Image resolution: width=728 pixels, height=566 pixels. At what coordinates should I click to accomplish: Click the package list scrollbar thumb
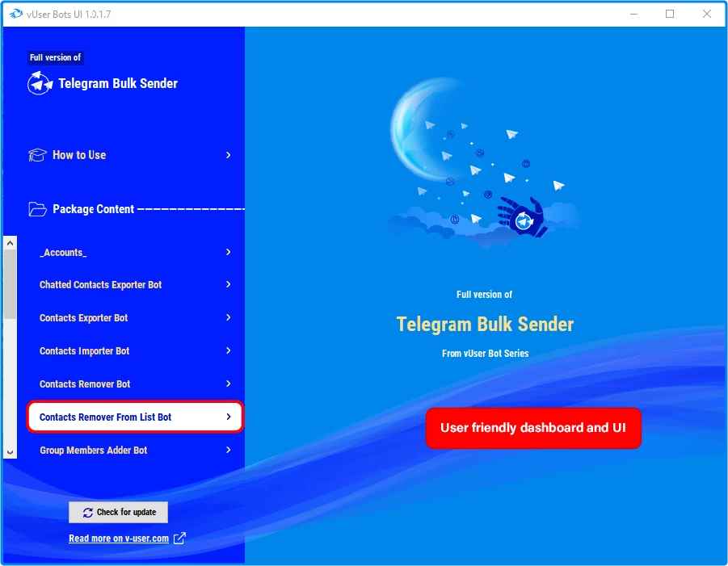10,284
